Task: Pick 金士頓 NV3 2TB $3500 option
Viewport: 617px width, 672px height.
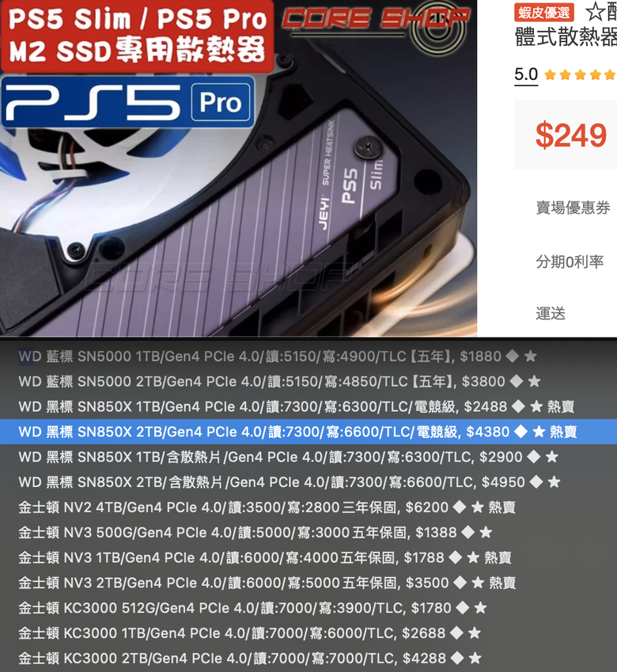Action: tap(308, 583)
